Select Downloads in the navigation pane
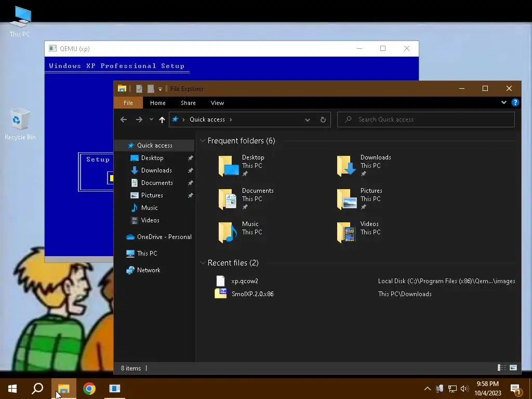The width and height of the screenshot is (532, 399). pos(156,170)
